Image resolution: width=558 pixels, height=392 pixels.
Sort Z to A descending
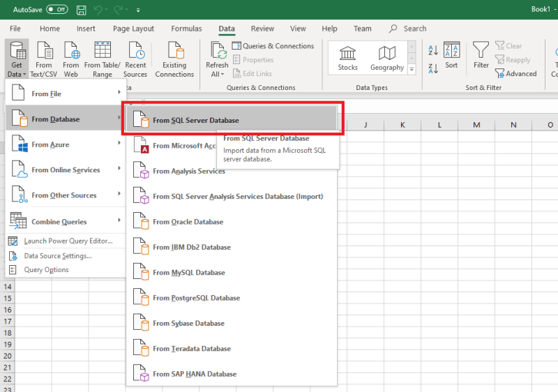tap(432, 68)
